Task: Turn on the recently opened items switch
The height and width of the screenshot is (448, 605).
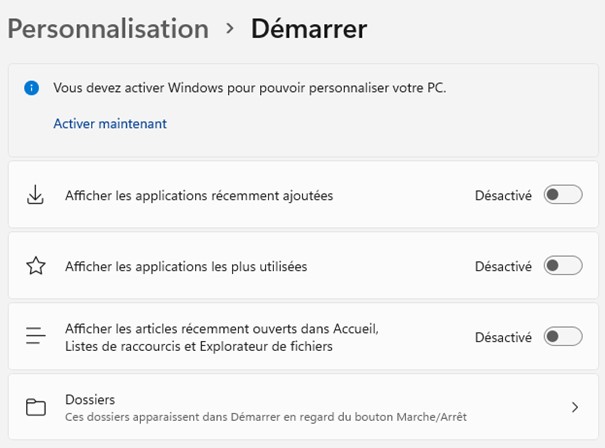Action: coord(562,337)
